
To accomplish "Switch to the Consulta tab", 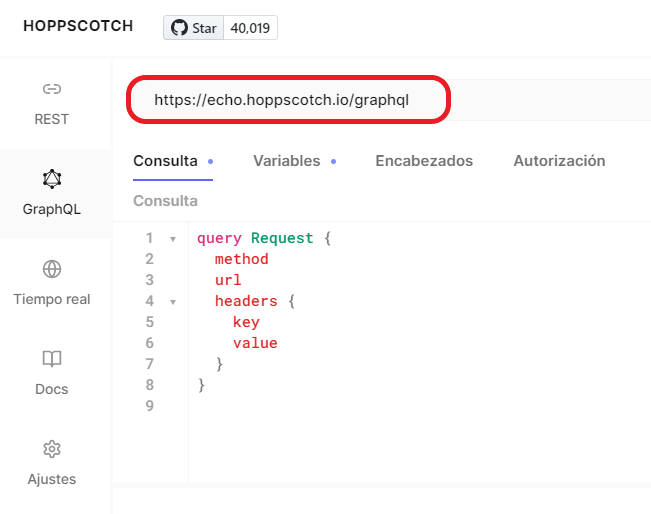I will click(173, 161).
